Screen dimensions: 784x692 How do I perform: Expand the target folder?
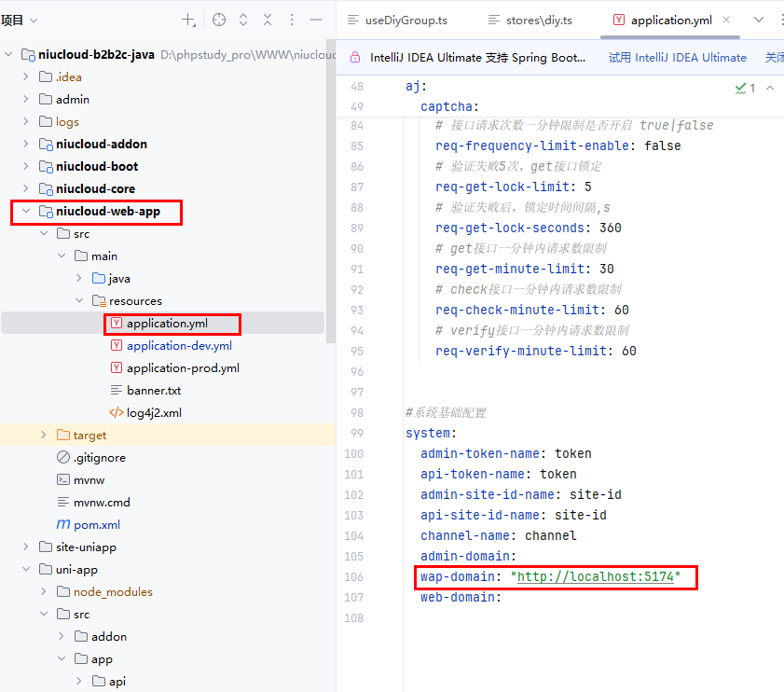(44, 436)
